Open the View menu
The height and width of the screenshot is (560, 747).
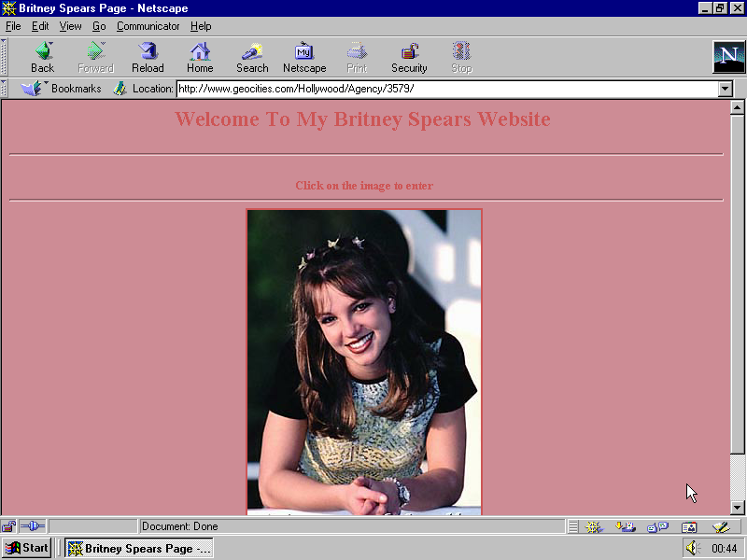pyautogui.click(x=70, y=26)
